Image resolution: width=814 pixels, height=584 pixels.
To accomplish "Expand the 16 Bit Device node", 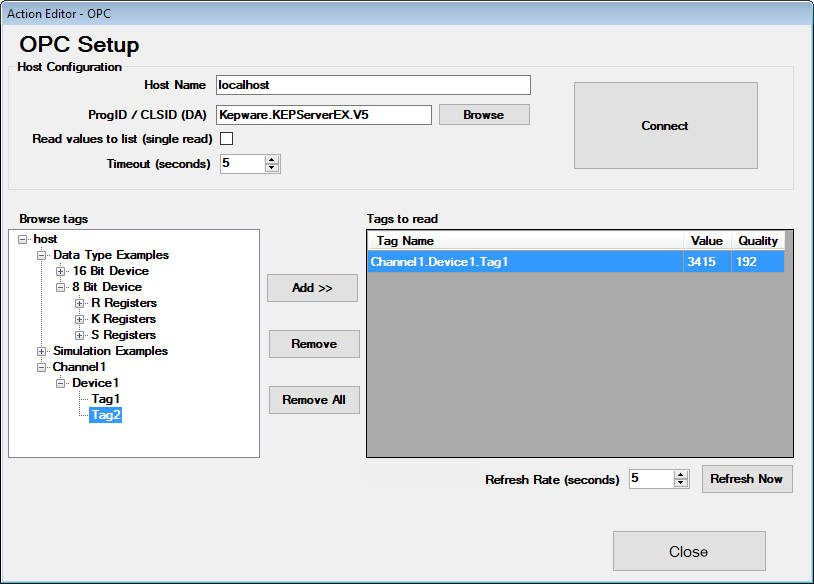I will [62, 271].
